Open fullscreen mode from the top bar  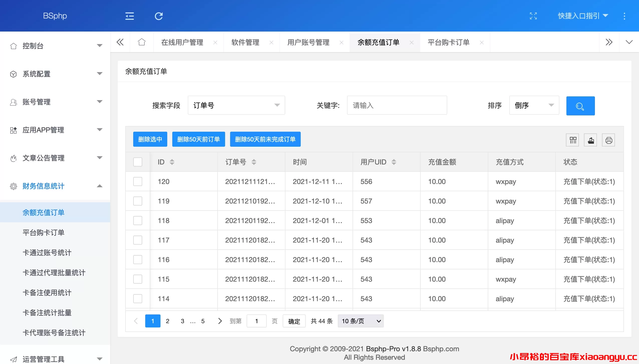(533, 16)
